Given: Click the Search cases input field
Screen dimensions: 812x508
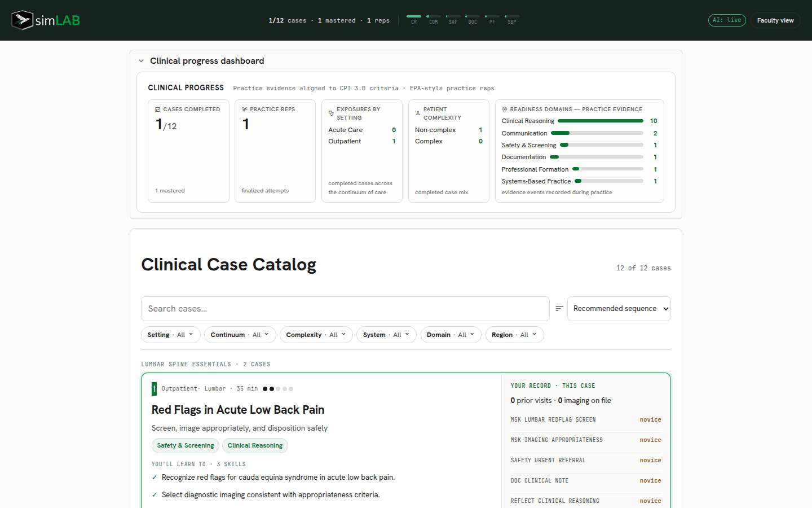Looking at the screenshot, I should [345, 309].
